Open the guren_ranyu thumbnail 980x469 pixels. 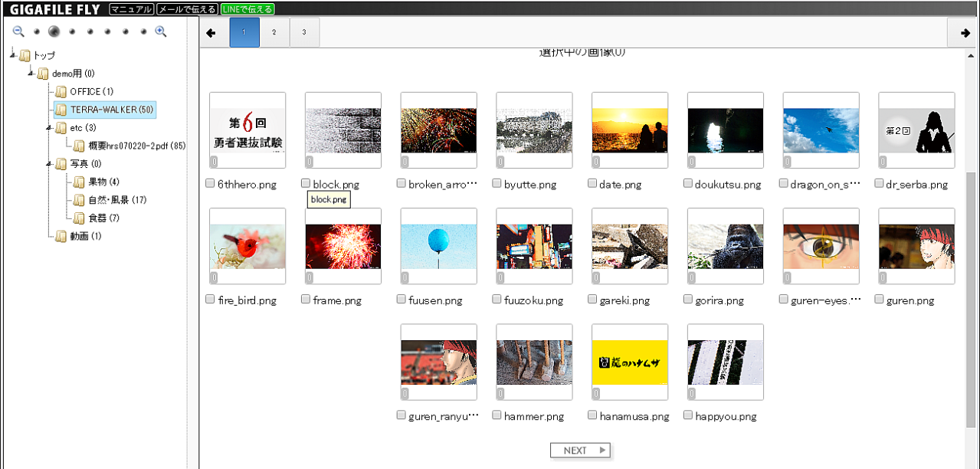click(438, 362)
